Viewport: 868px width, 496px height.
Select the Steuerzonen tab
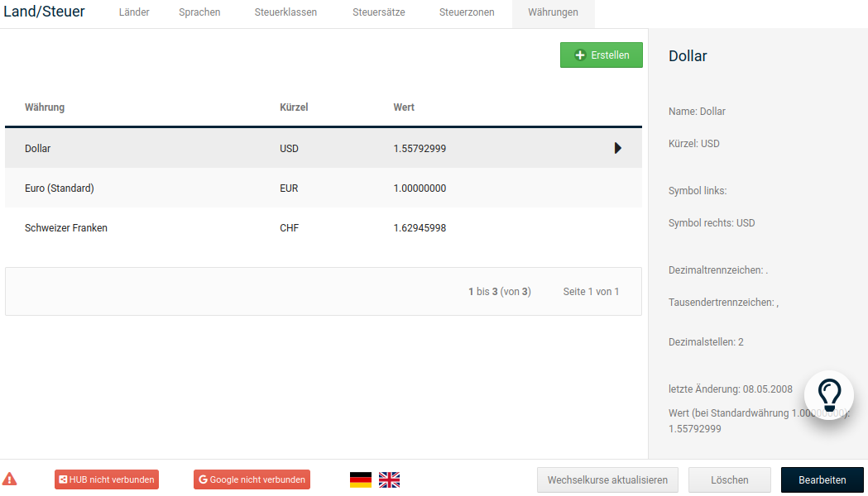click(467, 12)
